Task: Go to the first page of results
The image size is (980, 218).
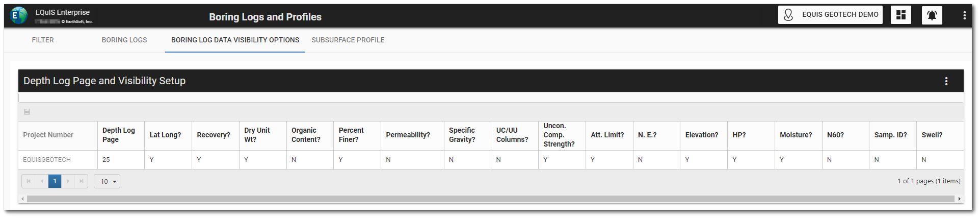Action: click(x=29, y=181)
